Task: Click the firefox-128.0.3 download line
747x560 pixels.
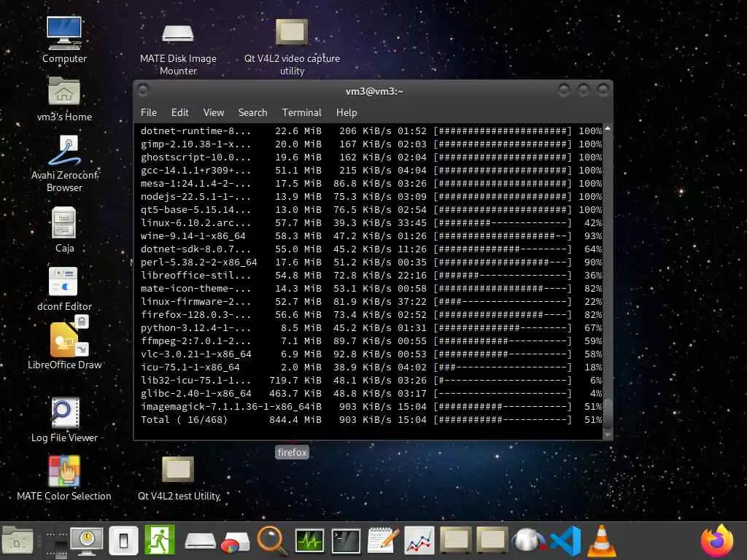Action: tap(371, 315)
